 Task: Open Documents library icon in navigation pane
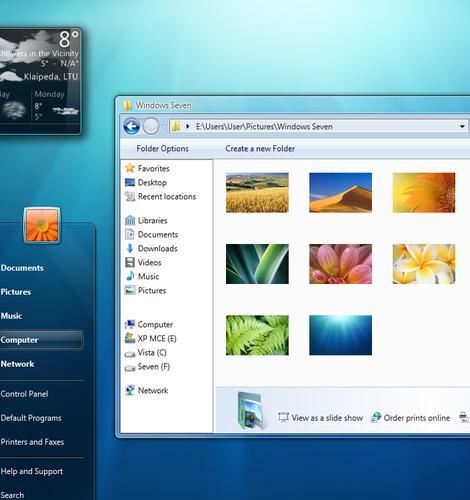click(x=130, y=234)
